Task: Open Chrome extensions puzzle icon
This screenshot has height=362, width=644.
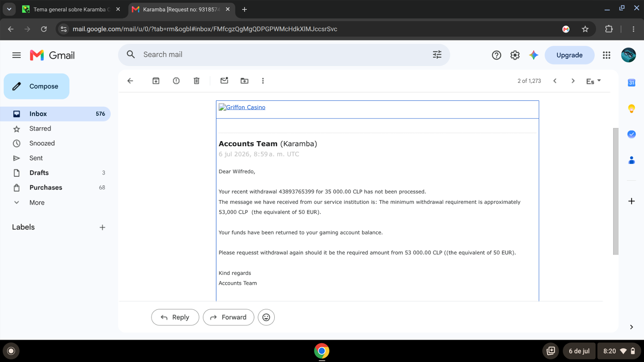Action: (x=608, y=29)
